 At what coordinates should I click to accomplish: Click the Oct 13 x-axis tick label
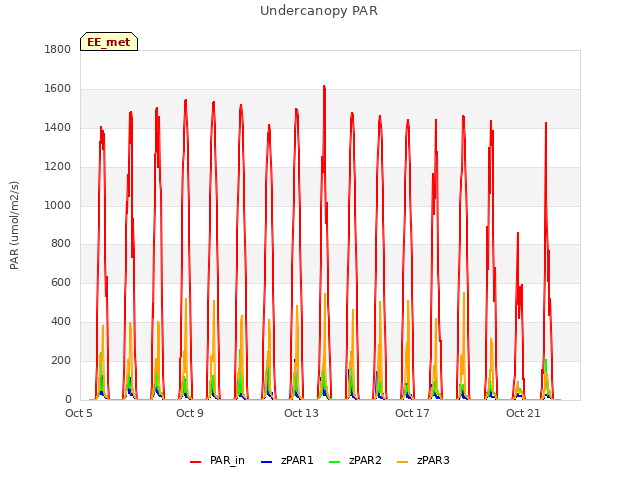point(301,413)
